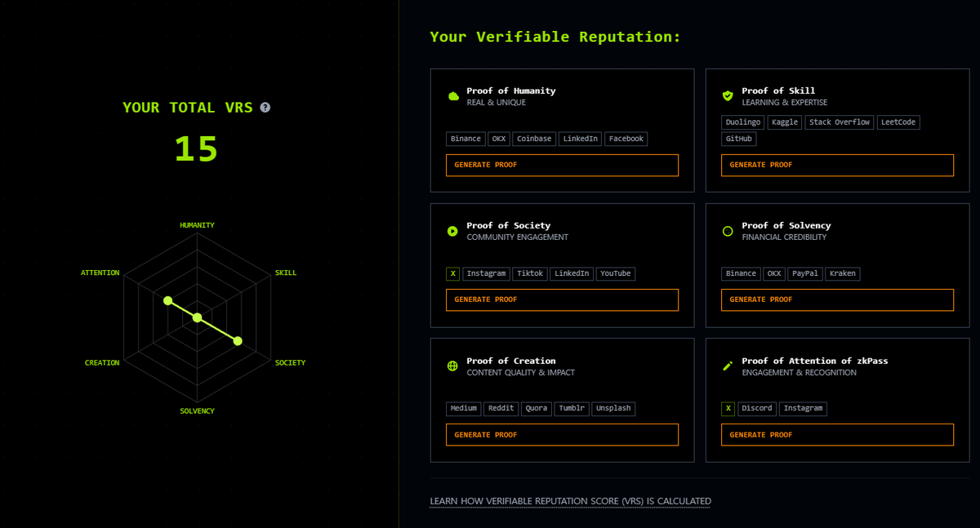Generate proof for Proof of Humanity
The width and height of the screenshot is (980, 528).
coord(562,165)
